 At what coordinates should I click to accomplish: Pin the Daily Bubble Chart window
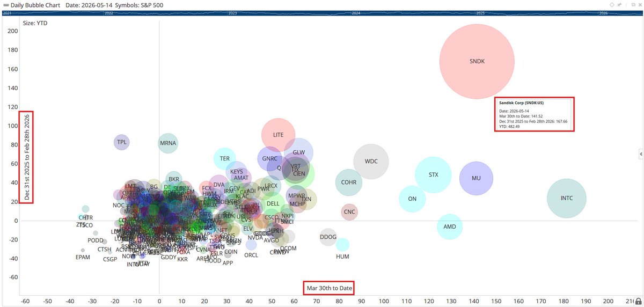tap(619, 5)
